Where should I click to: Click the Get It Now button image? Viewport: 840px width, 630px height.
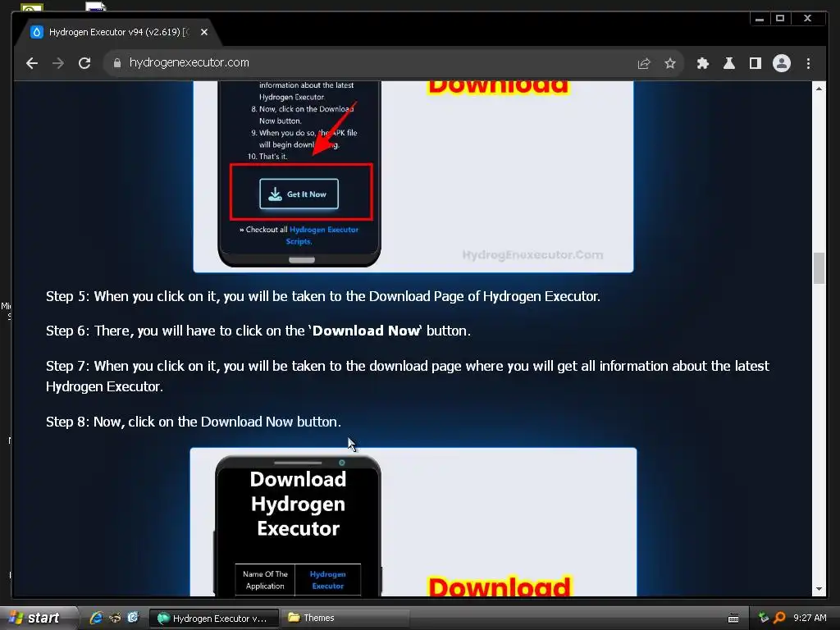click(x=299, y=194)
